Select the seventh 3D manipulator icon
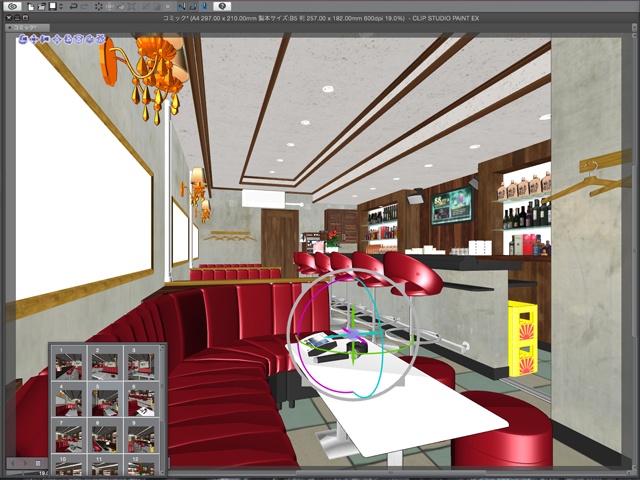The width and height of the screenshot is (640, 480). tap(90, 39)
